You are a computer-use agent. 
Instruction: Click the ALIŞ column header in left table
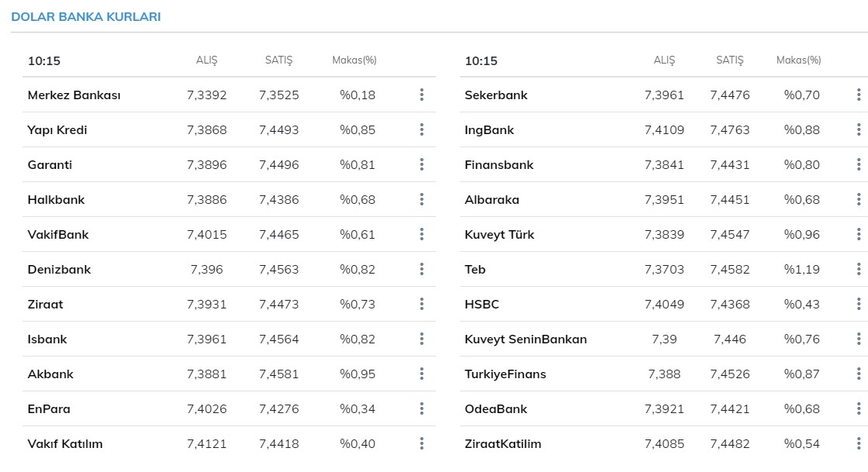pyautogui.click(x=206, y=60)
